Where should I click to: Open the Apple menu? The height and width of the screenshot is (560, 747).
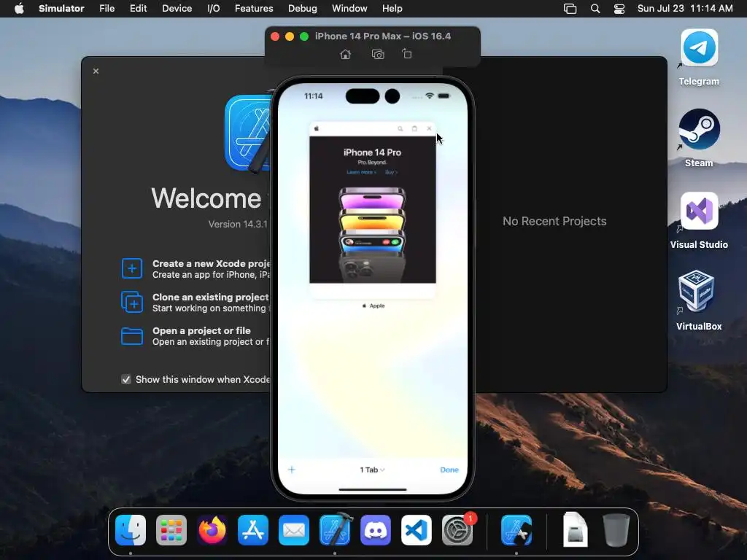pos(19,9)
